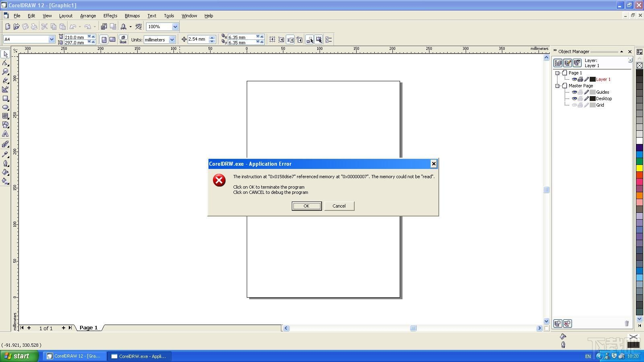The height and width of the screenshot is (362, 644).
Task: Open the Arrange menu
Action: point(88,16)
